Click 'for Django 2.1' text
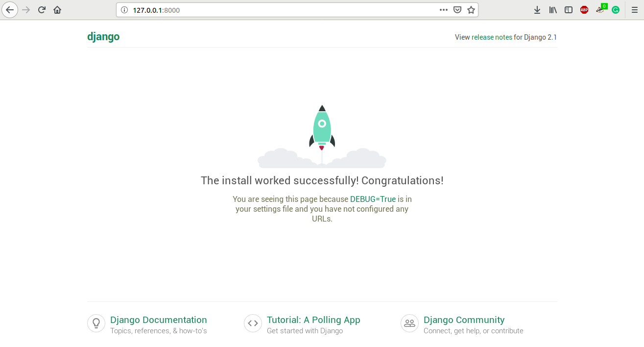The height and width of the screenshot is (347, 644). coord(535,37)
